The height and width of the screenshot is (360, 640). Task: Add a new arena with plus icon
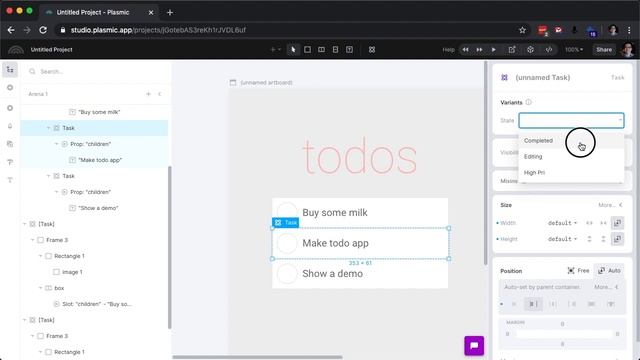149,94
